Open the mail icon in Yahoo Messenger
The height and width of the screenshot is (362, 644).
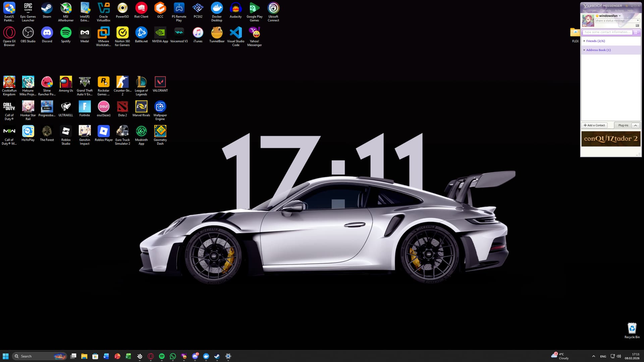(637, 25)
